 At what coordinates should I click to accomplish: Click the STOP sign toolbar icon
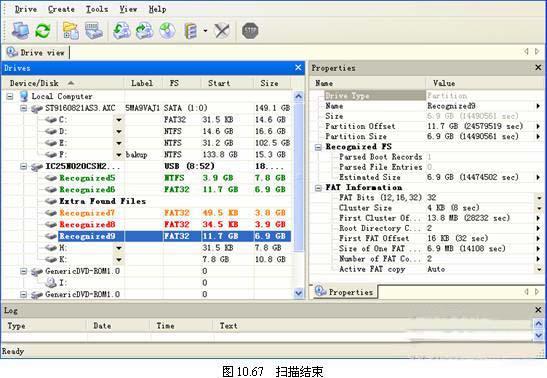(x=250, y=31)
